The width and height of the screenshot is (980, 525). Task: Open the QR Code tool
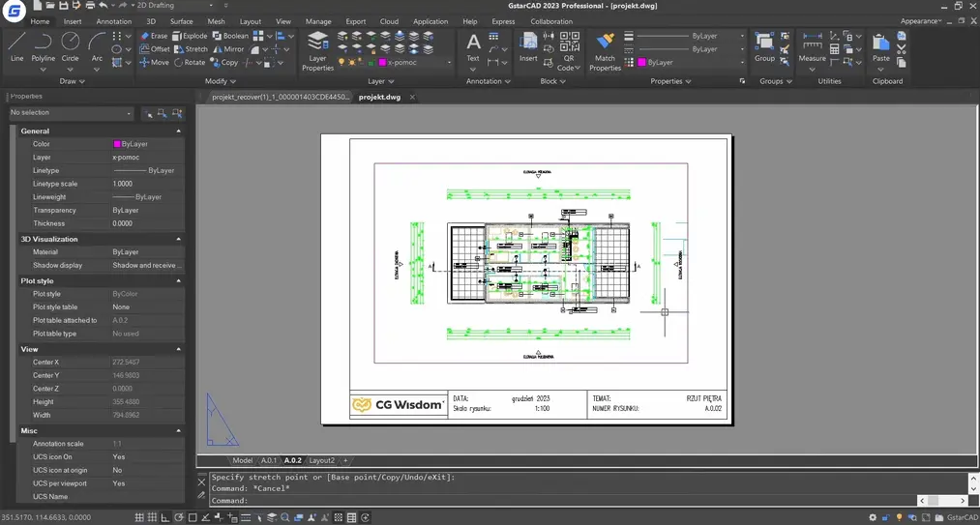pos(570,51)
